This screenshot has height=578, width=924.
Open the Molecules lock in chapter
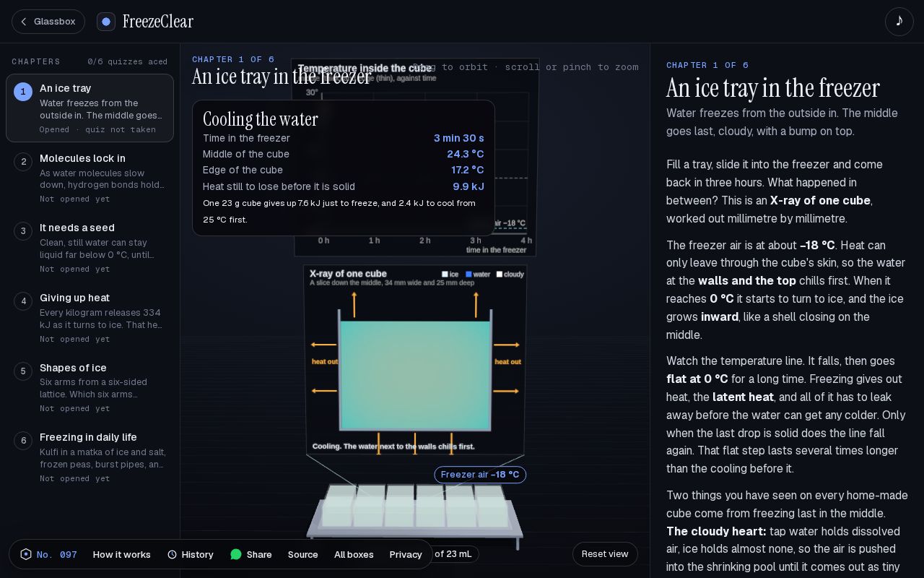click(90, 178)
